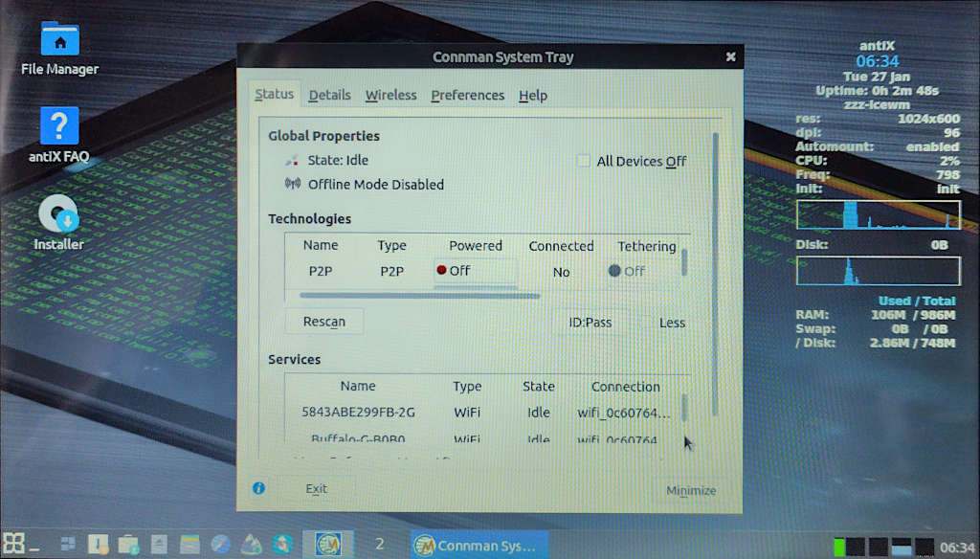Open the File Manager desktop icon
This screenshot has height=559, width=980.
click(59, 40)
